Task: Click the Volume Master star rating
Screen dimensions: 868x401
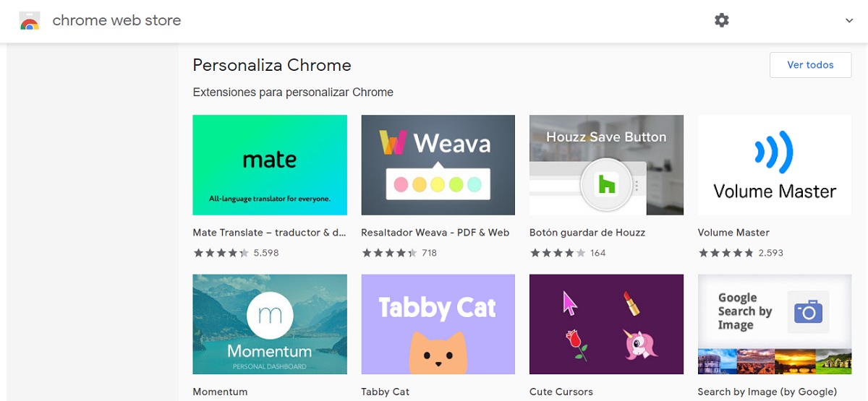Action: click(x=726, y=253)
